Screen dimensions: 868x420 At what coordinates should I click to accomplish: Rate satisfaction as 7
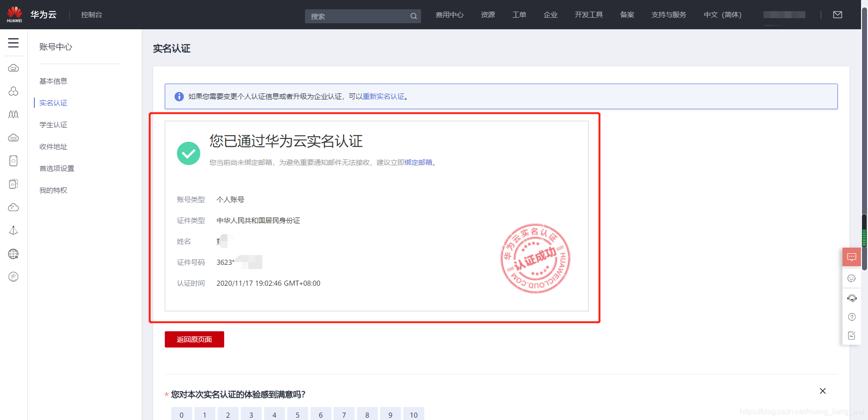344,414
